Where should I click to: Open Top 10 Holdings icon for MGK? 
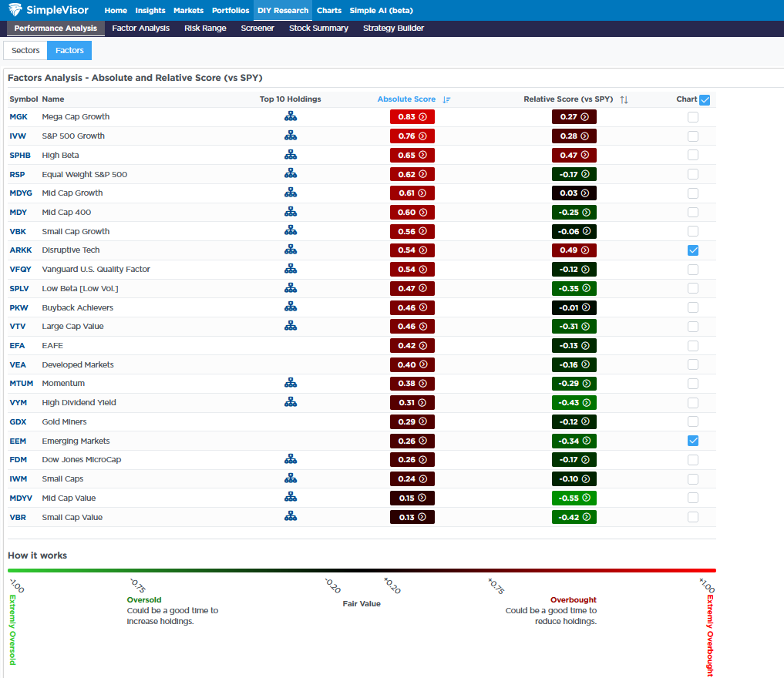290,116
